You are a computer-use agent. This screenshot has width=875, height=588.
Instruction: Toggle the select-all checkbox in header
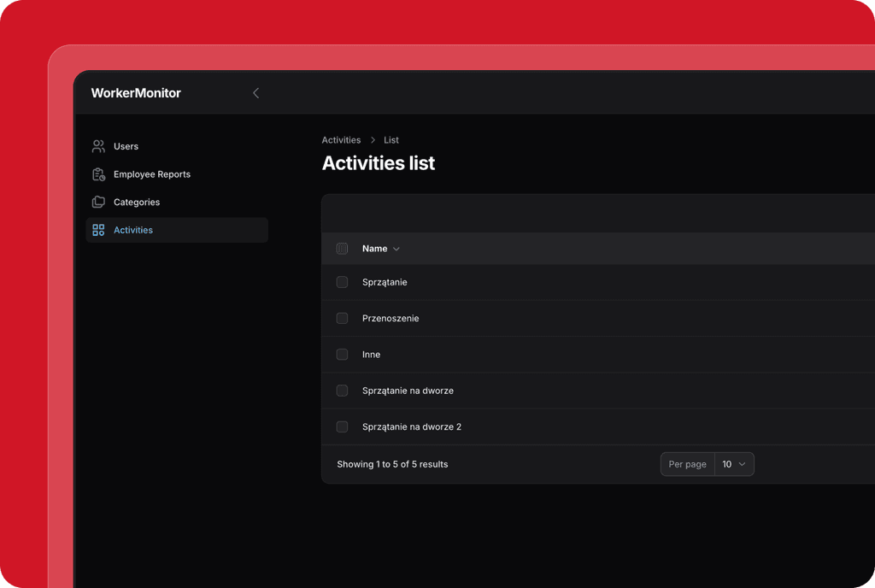coord(342,248)
